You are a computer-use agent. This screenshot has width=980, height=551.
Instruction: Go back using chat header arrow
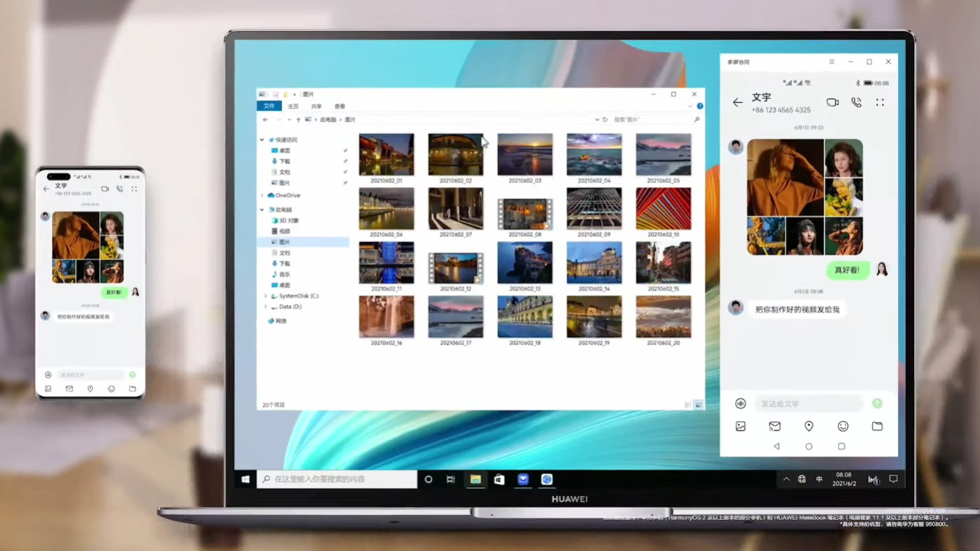click(737, 103)
